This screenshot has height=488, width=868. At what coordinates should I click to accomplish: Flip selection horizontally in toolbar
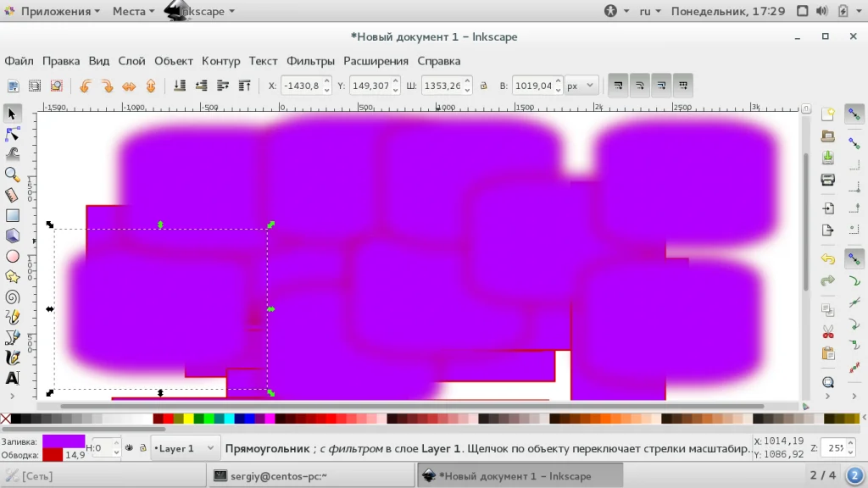129,86
